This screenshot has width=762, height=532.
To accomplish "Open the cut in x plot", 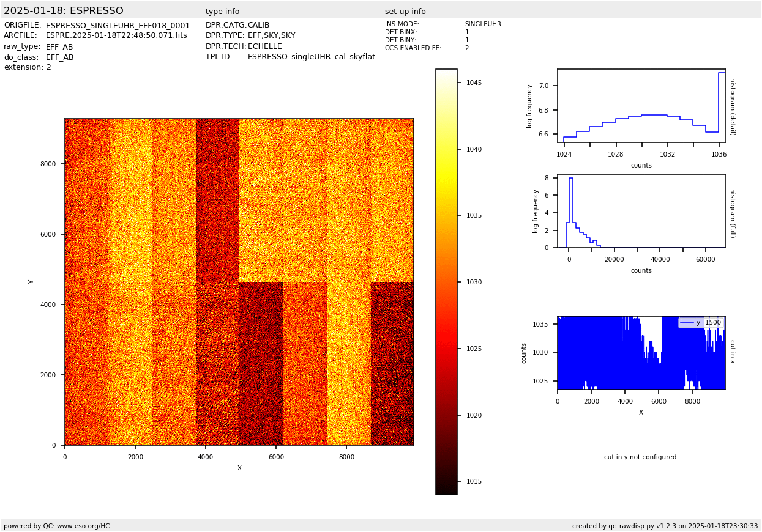I will [641, 353].
